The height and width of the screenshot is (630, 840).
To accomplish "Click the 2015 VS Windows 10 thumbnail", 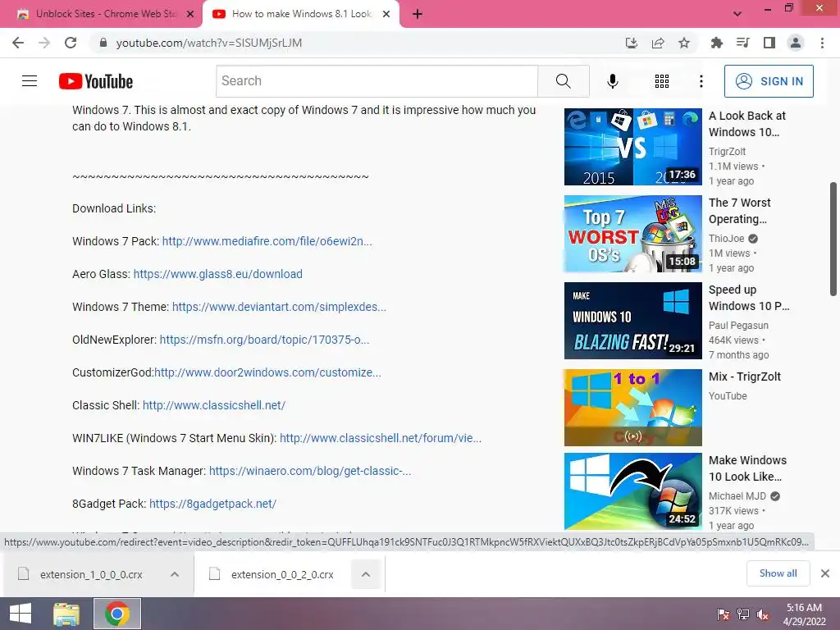I will 632,147.
